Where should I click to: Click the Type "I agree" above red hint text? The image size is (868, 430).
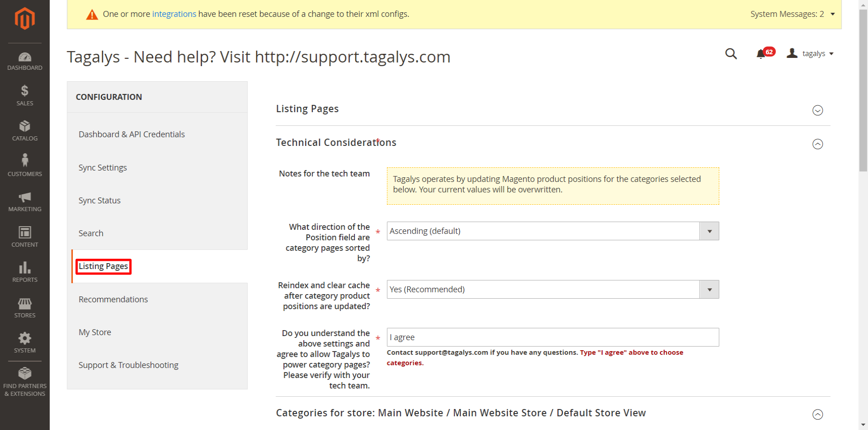[535, 358]
